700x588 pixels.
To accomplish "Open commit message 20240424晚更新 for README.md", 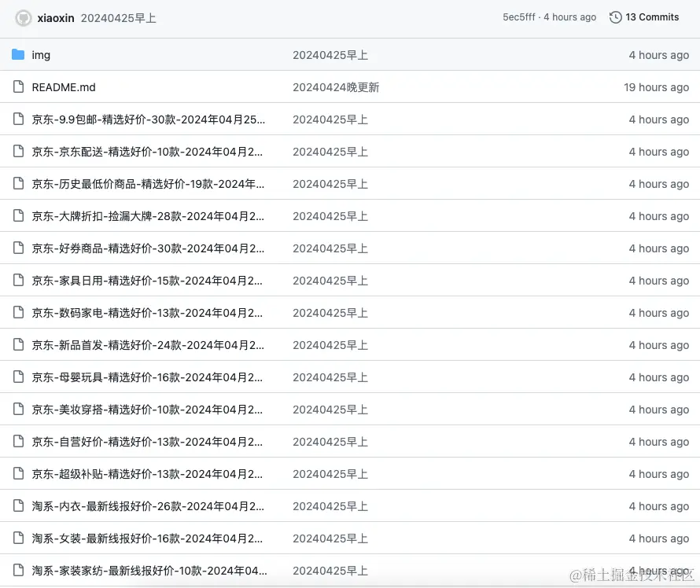I will click(x=336, y=87).
